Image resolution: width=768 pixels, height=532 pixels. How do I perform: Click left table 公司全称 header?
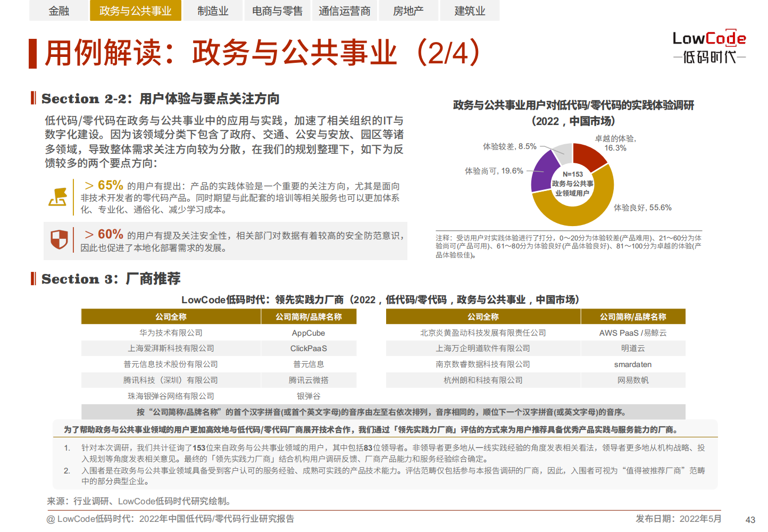pyautogui.click(x=171, y=317)
